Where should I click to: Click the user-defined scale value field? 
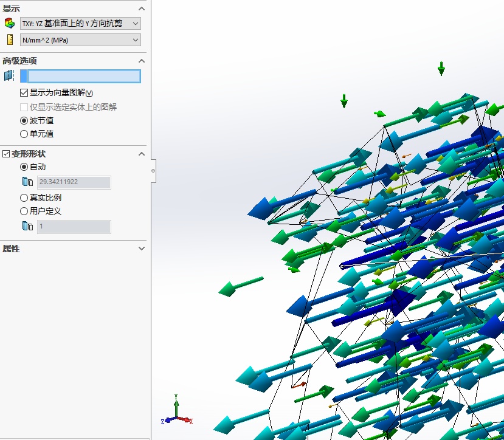[74, 227]
